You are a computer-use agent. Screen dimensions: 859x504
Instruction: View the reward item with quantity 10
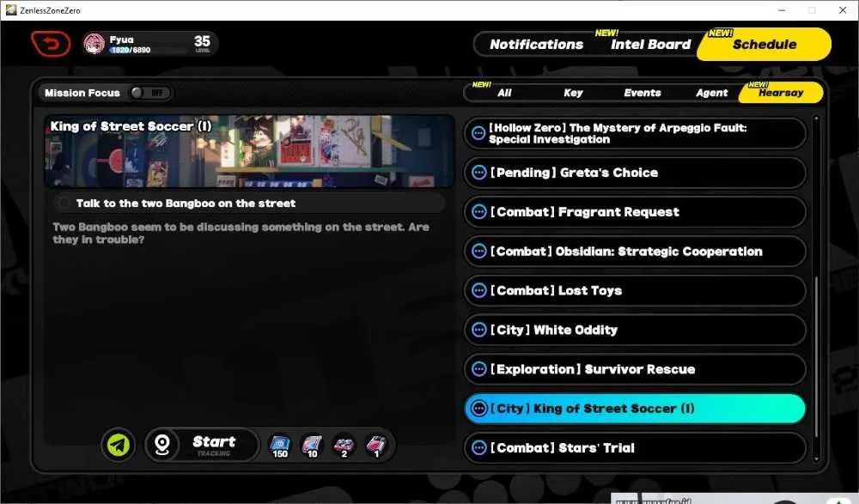point(313,446)
